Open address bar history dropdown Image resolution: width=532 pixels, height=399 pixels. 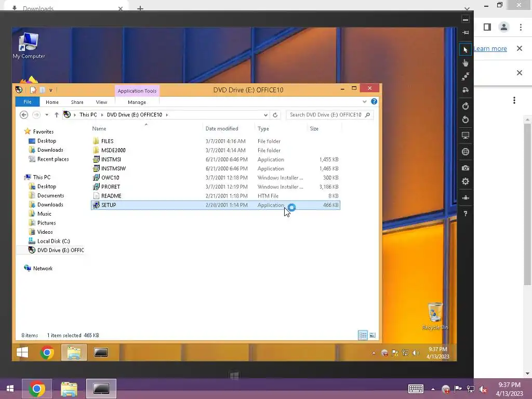[265, 115]
